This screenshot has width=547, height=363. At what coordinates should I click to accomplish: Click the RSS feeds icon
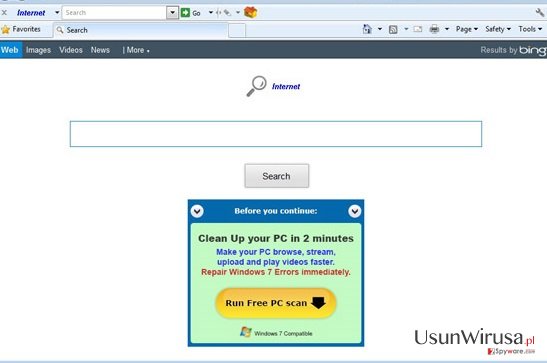[393, 29]
